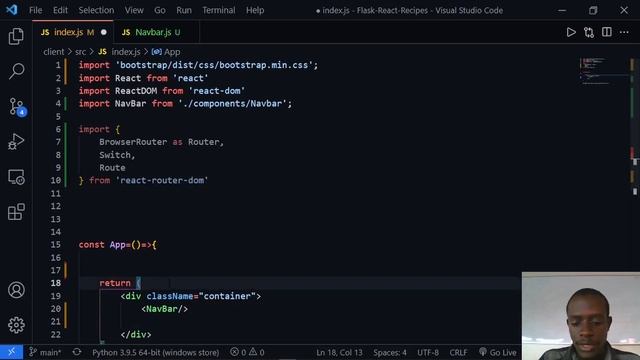Open More Actions ellipsis in editor toolbar
The image size is (640, 360).
(624, 32)
